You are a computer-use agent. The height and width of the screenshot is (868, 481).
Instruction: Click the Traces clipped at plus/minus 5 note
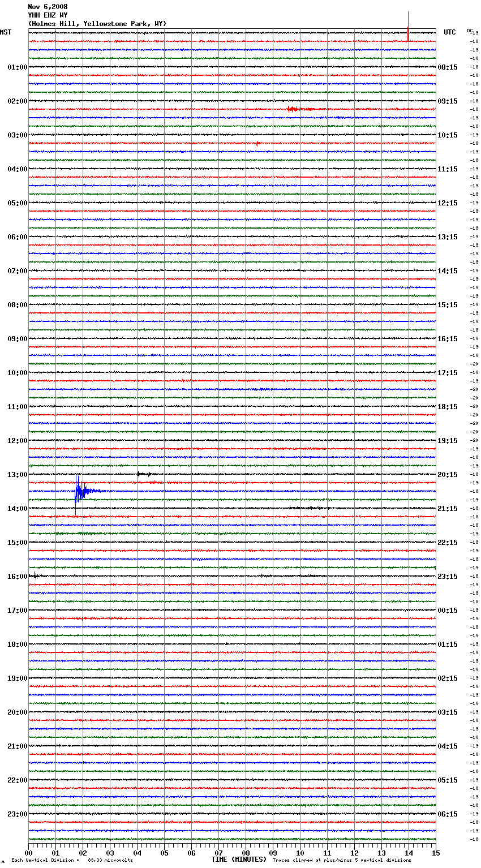[342, 861]
